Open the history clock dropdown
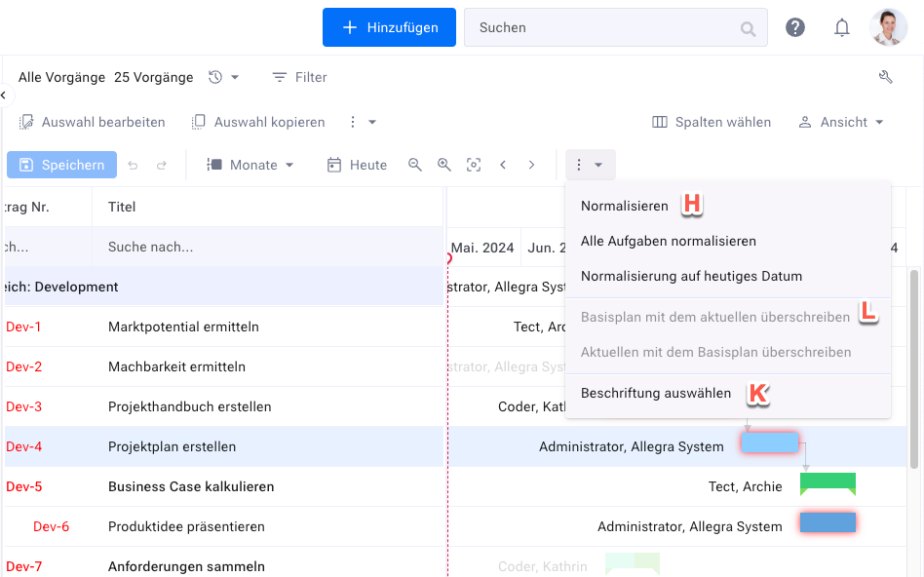The height and width of the screenshot is (577, 924). tap(223, 77)
